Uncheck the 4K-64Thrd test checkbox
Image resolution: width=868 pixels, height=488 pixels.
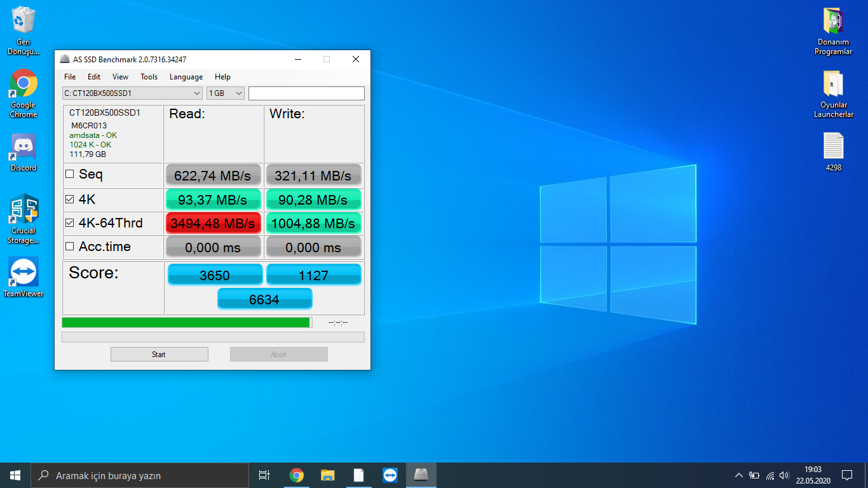[x=69, y=223]
